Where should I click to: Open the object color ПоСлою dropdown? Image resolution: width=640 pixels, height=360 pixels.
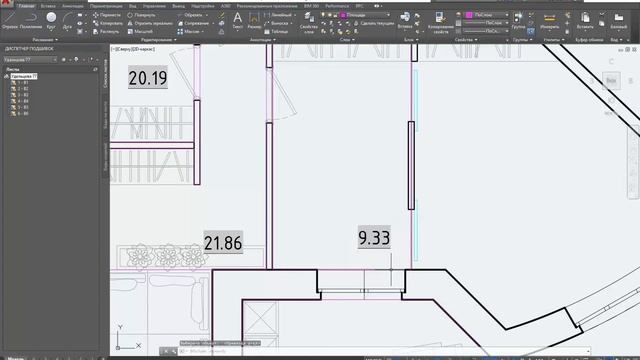coord(487,15)
